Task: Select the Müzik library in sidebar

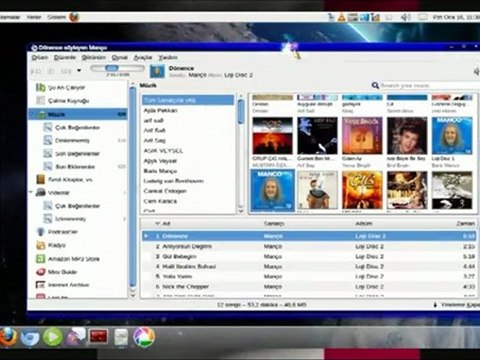Action: point(78,114)
